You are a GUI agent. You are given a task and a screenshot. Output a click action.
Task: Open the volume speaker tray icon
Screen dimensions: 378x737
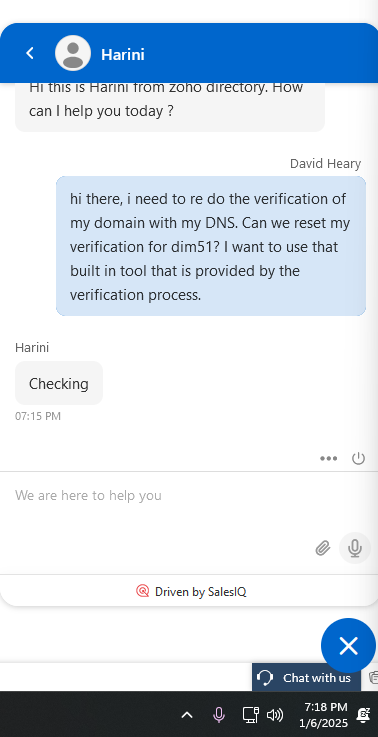pyautogui.click(x=275, y=715)
